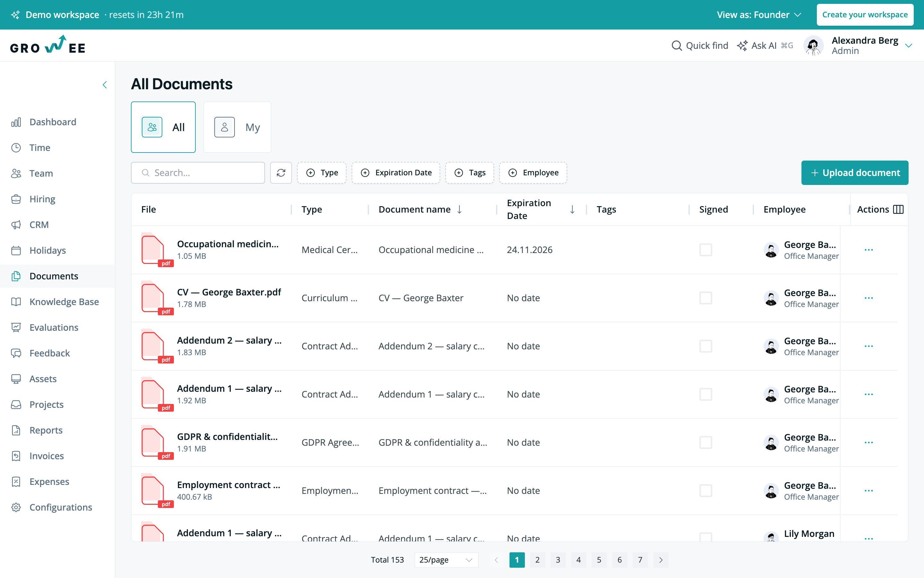Sort by Document name using its arrow icon

(459, 209)
